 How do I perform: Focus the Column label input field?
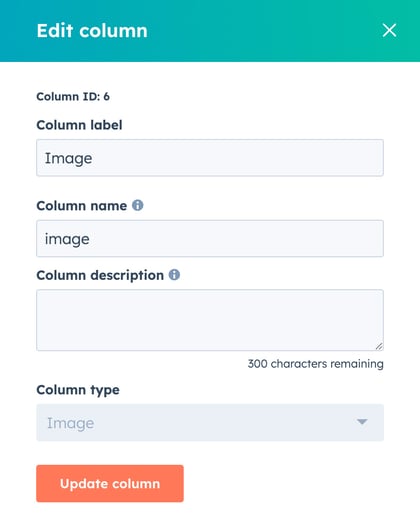pos(210,158)
